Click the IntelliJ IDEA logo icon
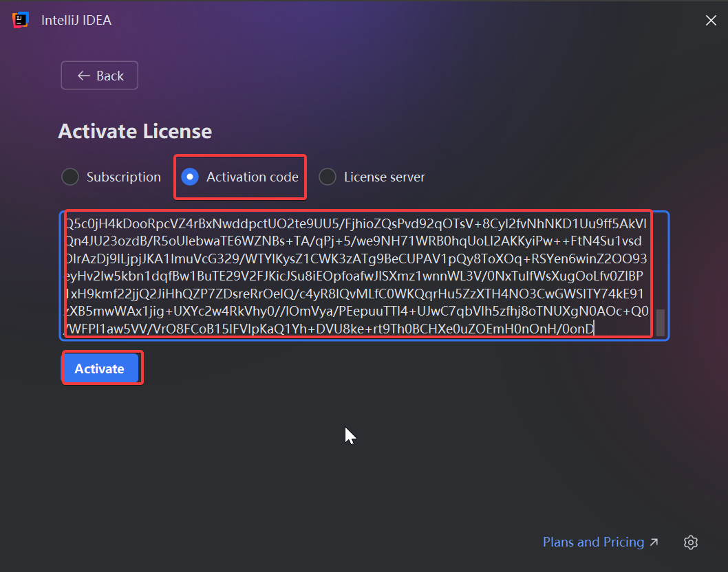728x572 pixels. click(21, 20)
